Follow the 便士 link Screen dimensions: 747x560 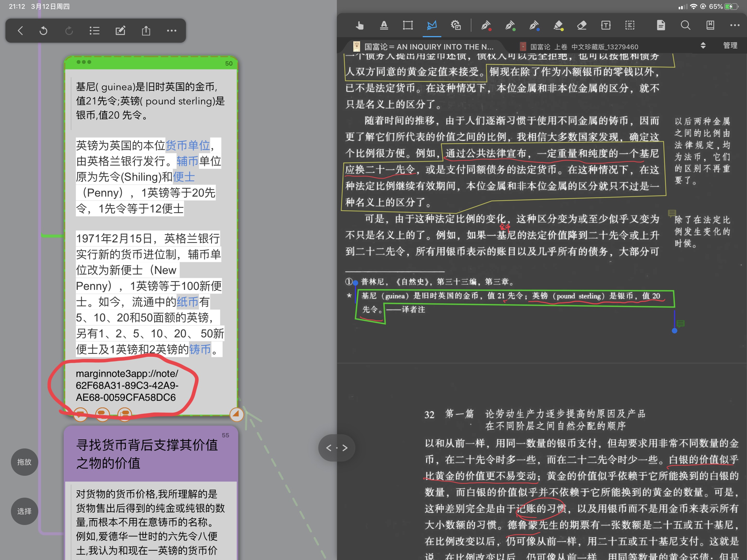pyautogui.click(x=184, y=177)
